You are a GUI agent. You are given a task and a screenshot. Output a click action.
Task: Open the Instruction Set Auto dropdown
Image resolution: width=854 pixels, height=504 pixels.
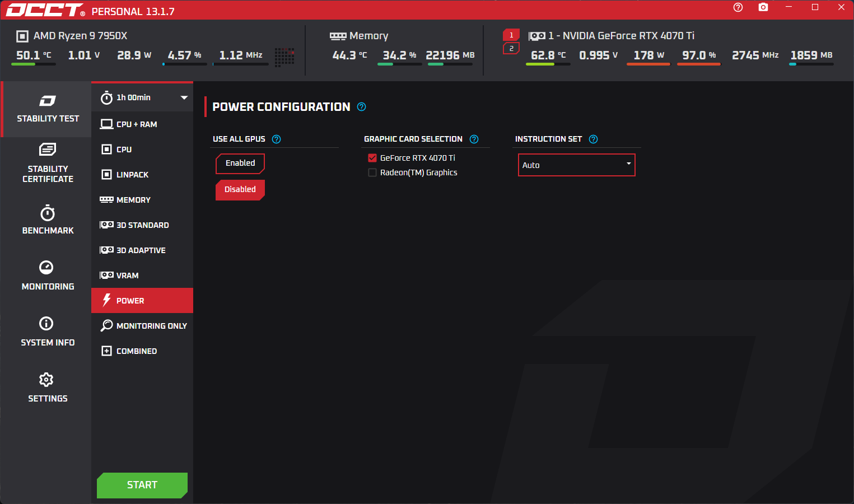[x=577, y=165]
